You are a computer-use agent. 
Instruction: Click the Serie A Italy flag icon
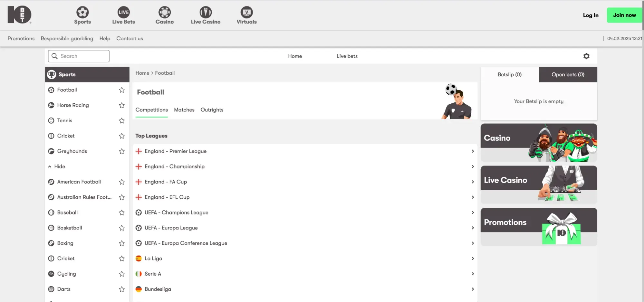139,274
